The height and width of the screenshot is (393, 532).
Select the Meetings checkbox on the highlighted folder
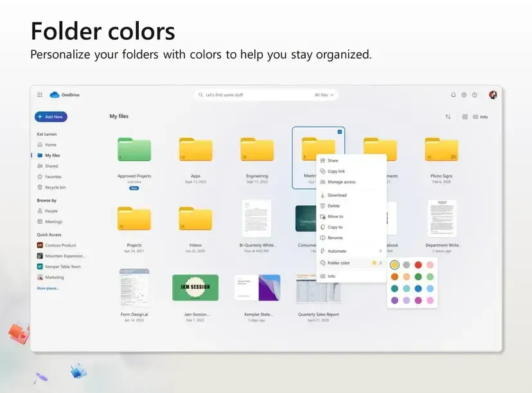pos(340,131)
